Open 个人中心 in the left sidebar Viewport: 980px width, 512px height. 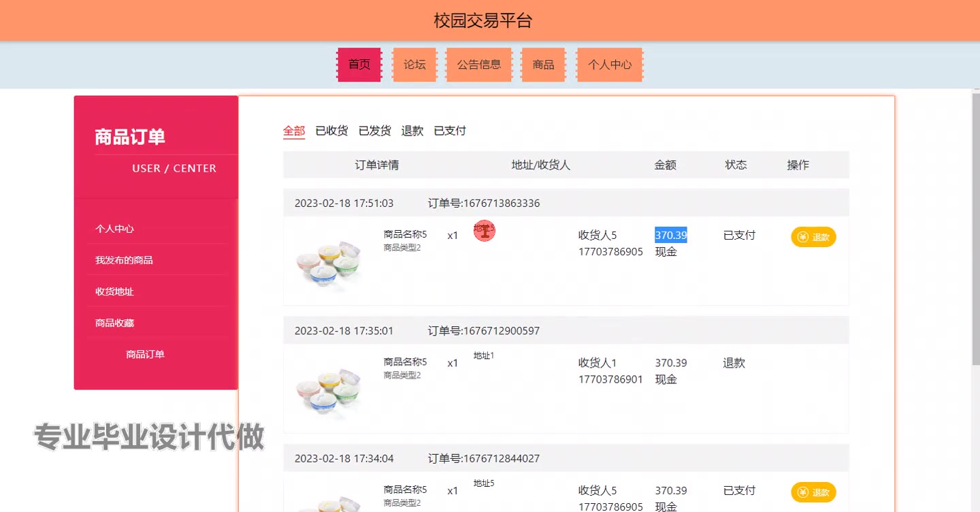click(114, 229)
